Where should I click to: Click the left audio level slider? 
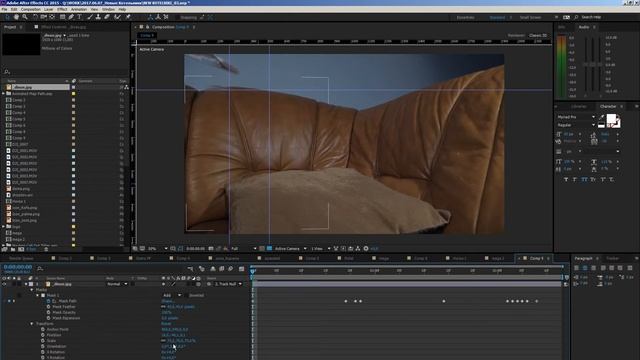(587, 64)
